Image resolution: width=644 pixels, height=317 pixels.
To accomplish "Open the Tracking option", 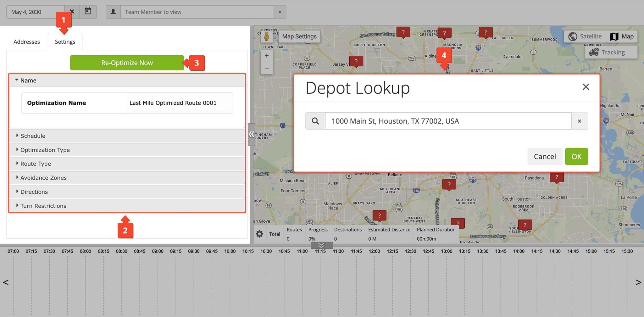I will point(611,52).
